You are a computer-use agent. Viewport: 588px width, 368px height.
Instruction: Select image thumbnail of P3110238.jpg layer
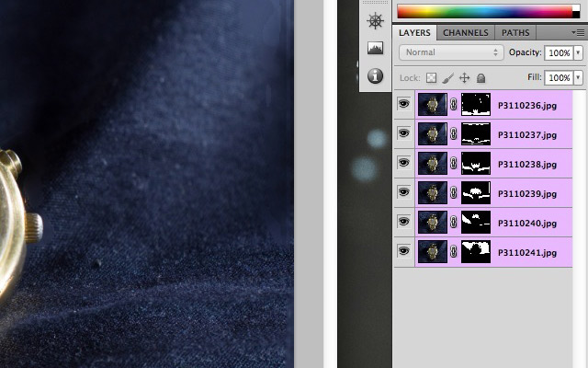[x=433, y=164]
